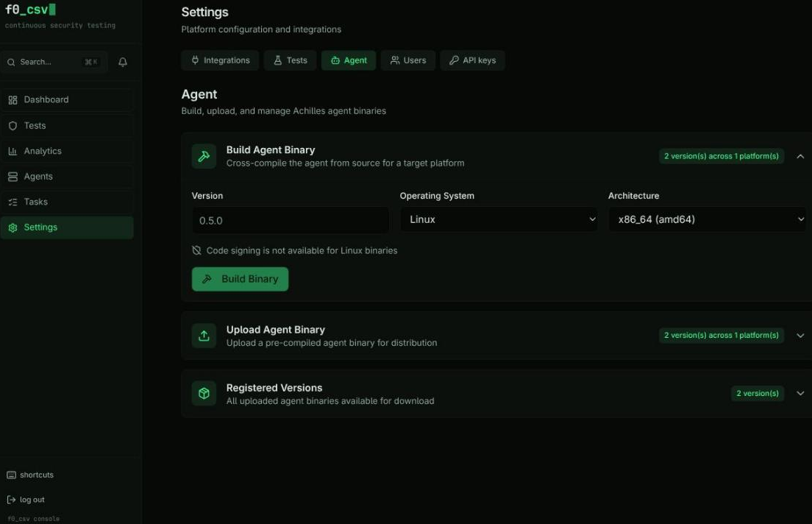Click the Build Binary button

pos(240,279)
